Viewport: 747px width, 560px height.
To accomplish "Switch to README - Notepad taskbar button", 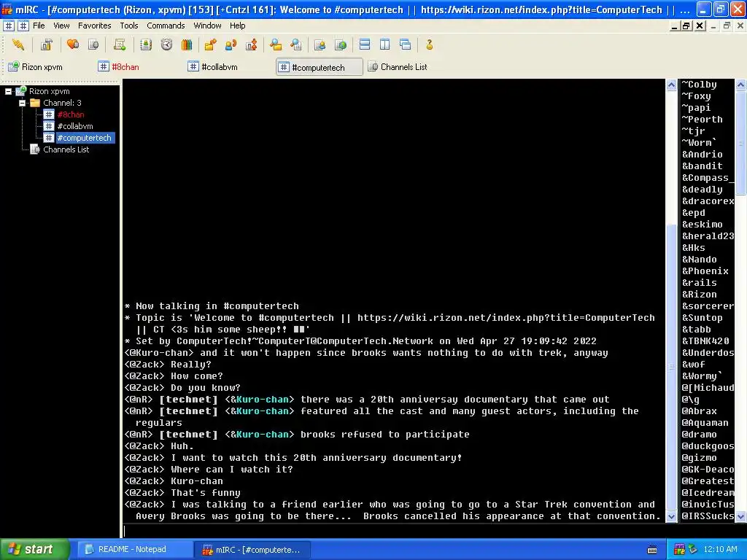I will pyautogui.click(x=134, y=550).
